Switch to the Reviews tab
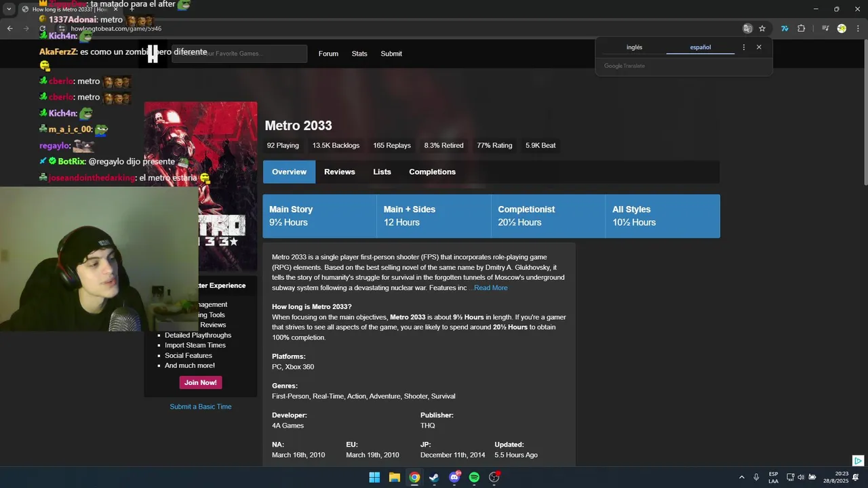 pyautogui.click(x=340, y=172)
